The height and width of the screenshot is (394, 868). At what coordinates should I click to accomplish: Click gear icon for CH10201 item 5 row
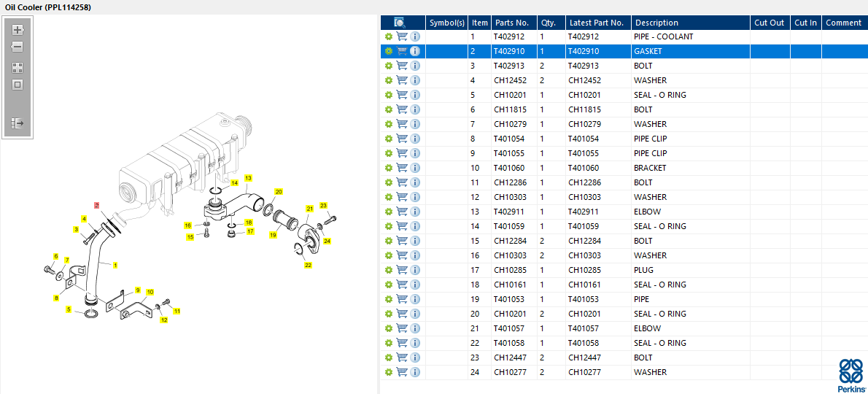click(x=389, y=95)
